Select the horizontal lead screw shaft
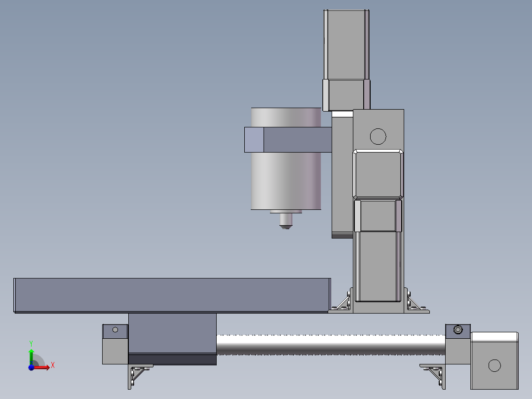Image resolution: width=532 pixels, height=399 pixels. pyautogui.click(x=331, y=345)
